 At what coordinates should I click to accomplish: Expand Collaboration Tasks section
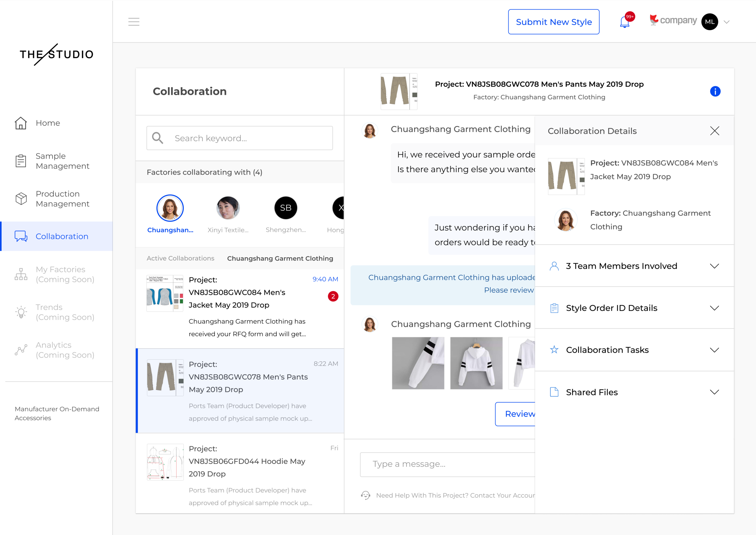pos(634,350)
